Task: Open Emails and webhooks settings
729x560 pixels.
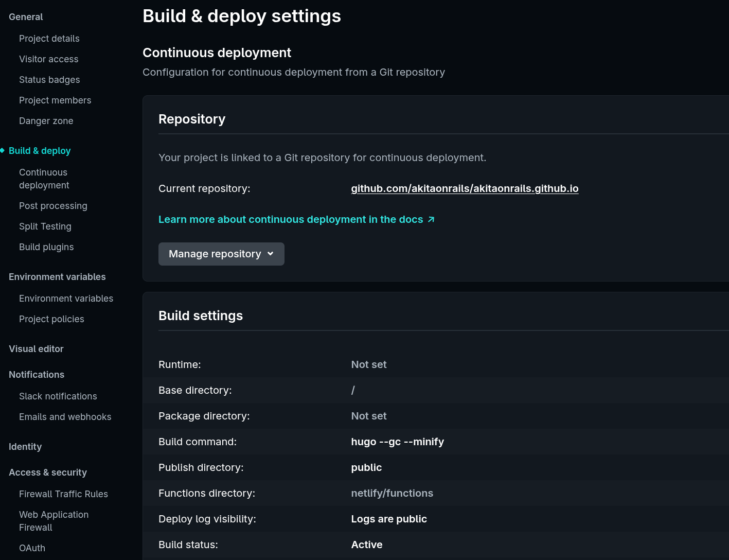Action: (x=65, y=417)
